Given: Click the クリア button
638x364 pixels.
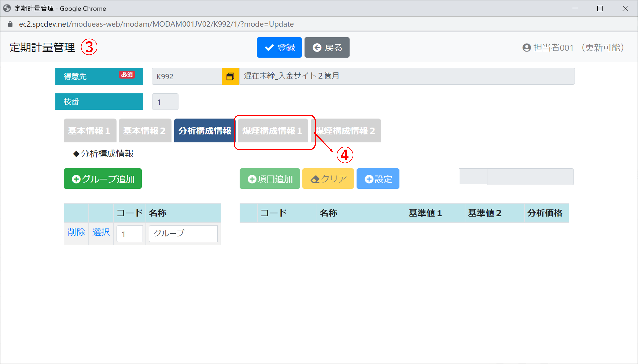Looking at the screenshot, I should [328, 178].
